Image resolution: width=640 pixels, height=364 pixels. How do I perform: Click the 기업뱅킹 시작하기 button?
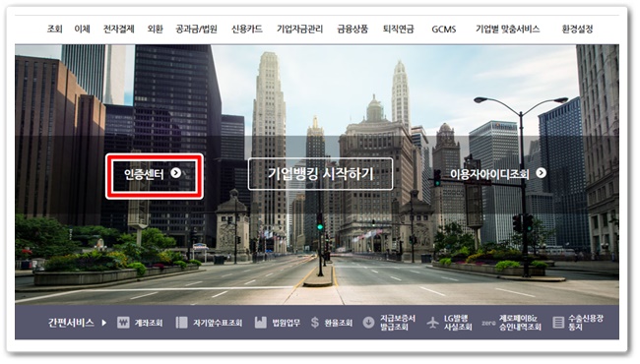[320, 174]
